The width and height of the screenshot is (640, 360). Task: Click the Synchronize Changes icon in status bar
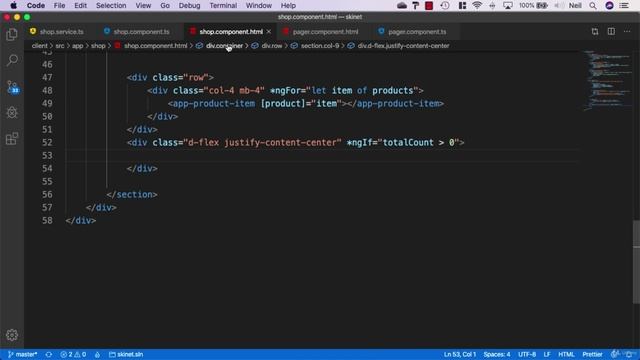(x=49, y=354)
